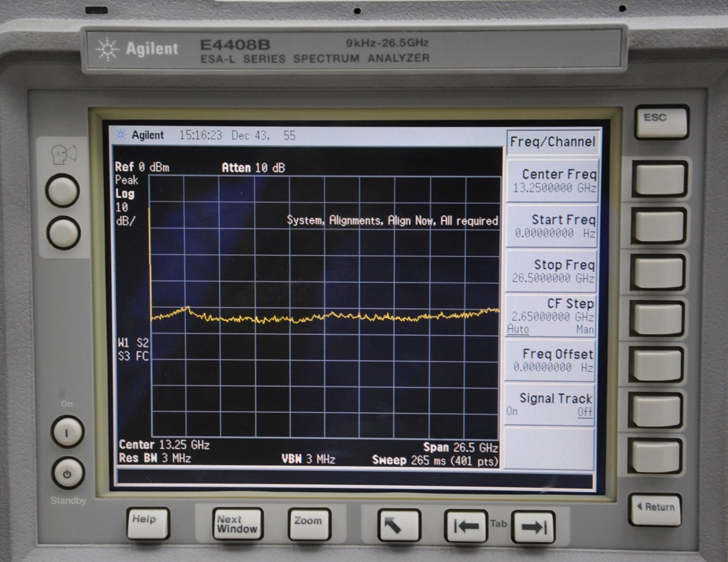The width and height of the screenshot is (728, 562).
Task: Turn on the analyzer with the On key
Action: [x=67, y=431]
